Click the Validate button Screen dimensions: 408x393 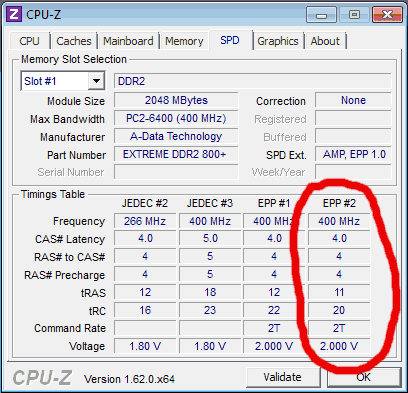click(x=282, y=377)
